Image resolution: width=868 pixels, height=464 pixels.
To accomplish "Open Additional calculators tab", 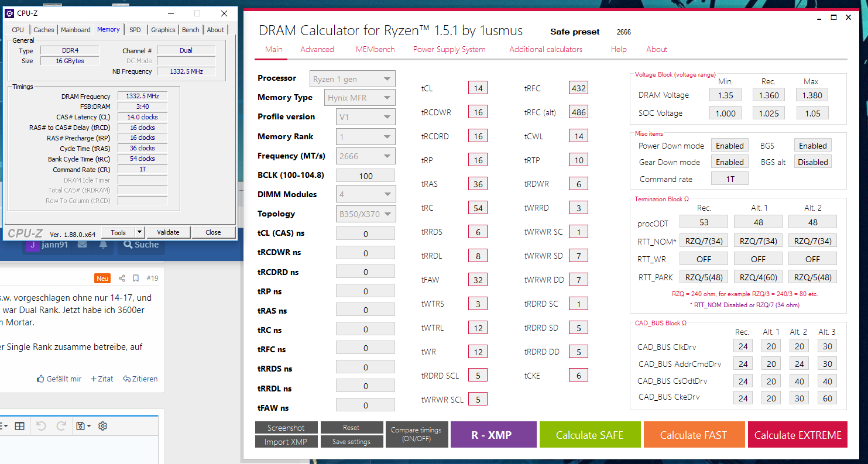I will 546,49.
